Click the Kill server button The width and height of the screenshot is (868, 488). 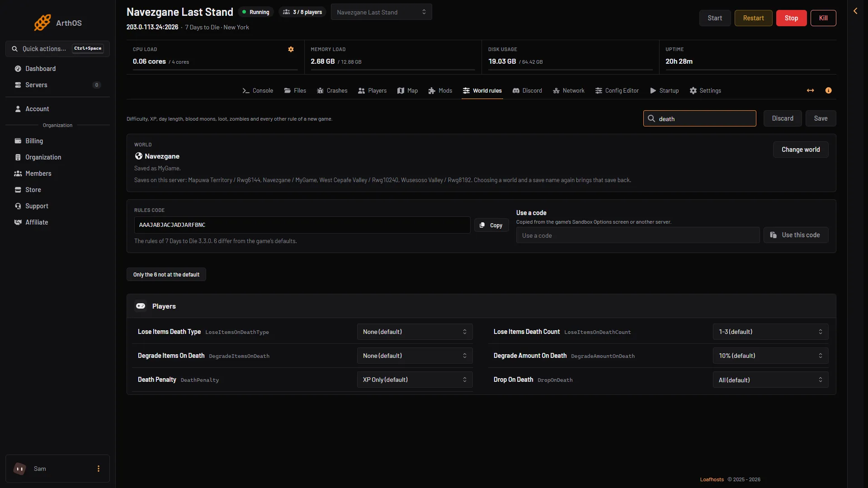[x=823, y=18]
